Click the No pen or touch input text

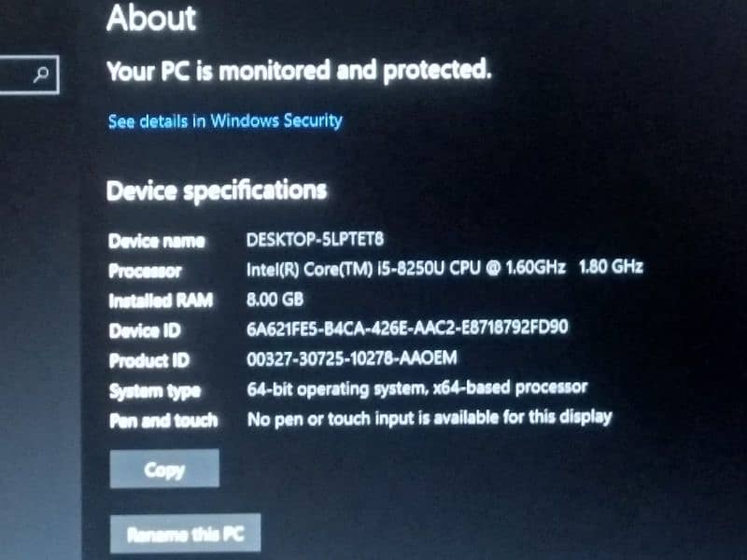[x=430, y=418]
